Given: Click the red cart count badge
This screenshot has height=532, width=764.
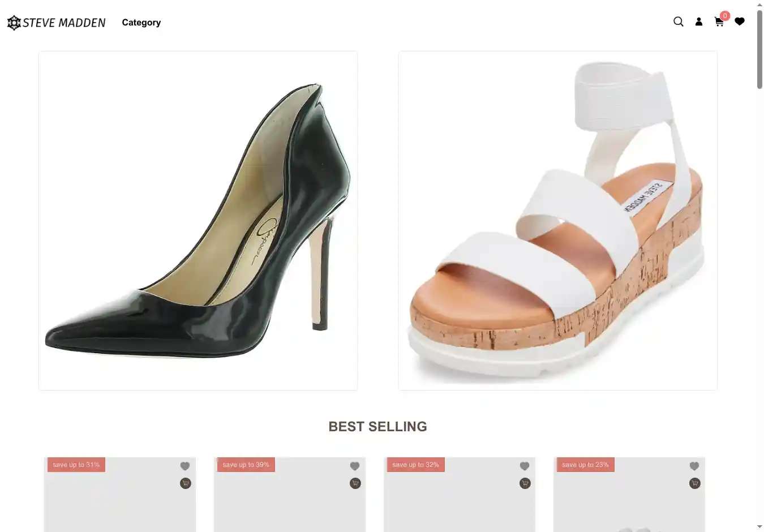Looking at the screenshot, I should click(725, 16).
